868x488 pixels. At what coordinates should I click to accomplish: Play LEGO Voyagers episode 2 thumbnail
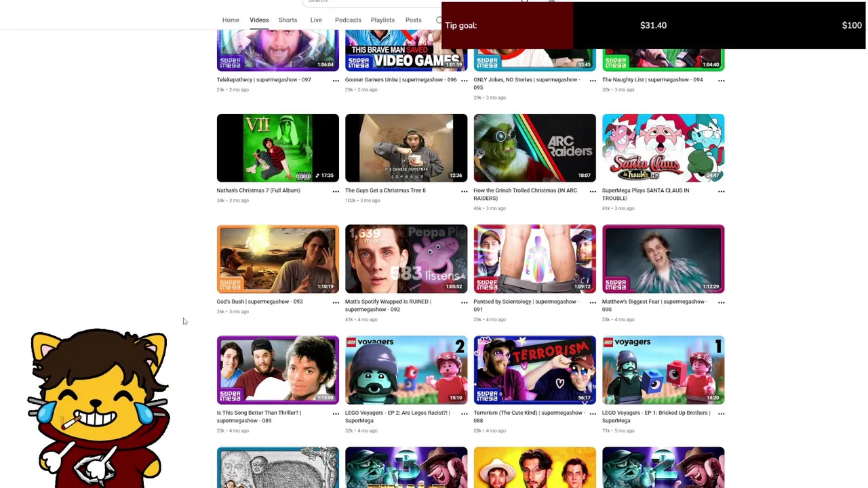[406, 370]
